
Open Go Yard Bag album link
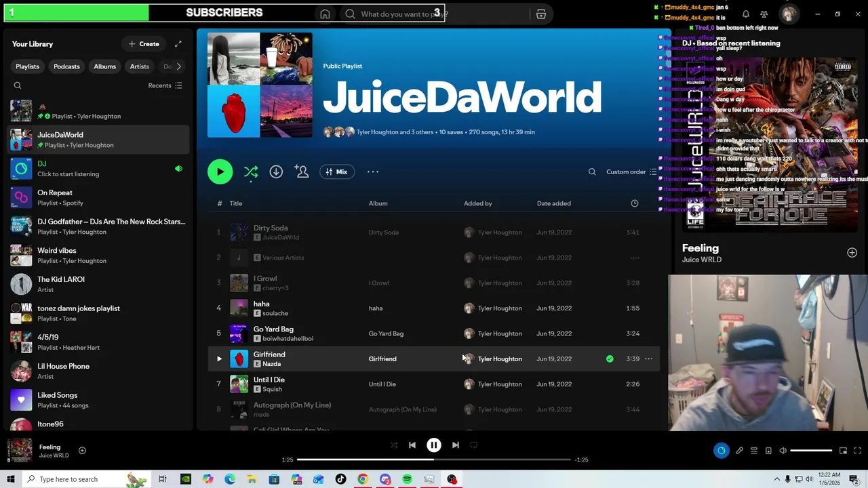(386, 333)
